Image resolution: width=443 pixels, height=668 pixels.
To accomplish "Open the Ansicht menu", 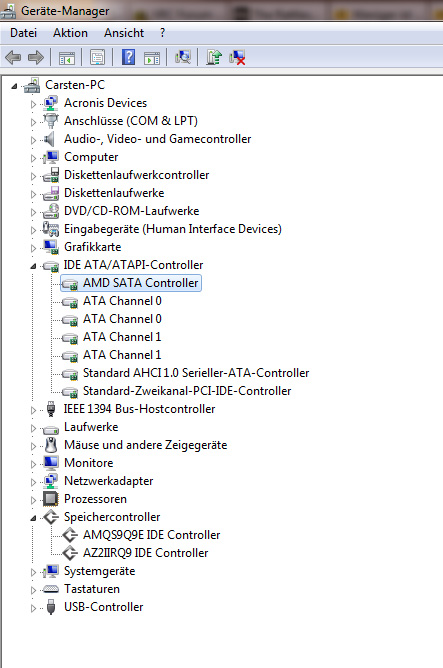I will 124,33.
